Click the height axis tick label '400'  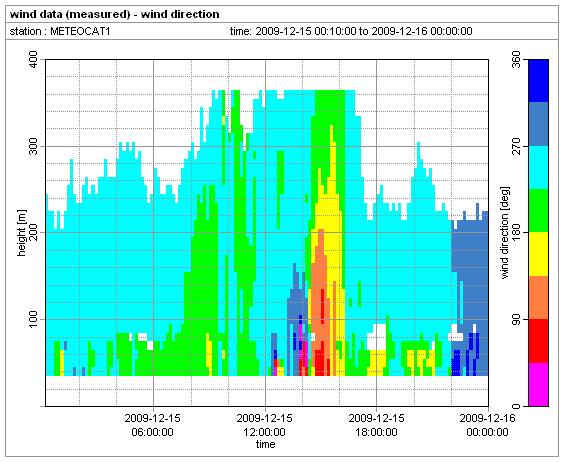click(33, 60)
